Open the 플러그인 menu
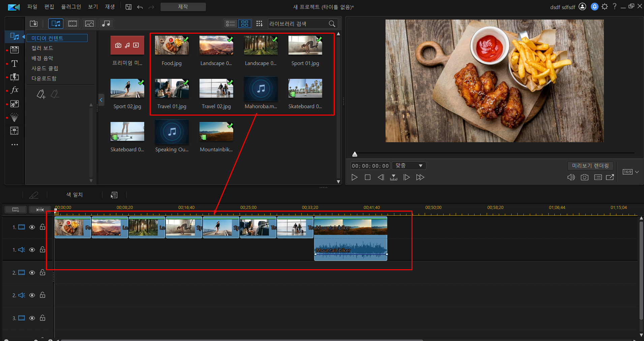 [71, 7]
